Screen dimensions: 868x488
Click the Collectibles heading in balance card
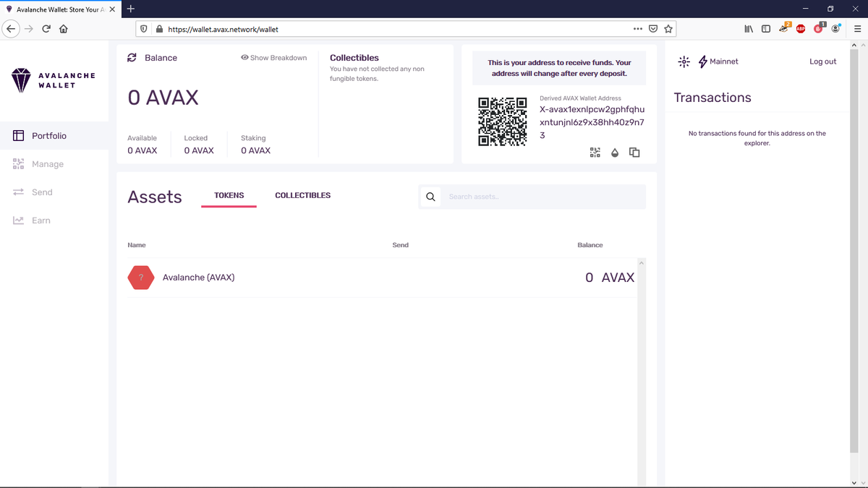tap(354, 58)
